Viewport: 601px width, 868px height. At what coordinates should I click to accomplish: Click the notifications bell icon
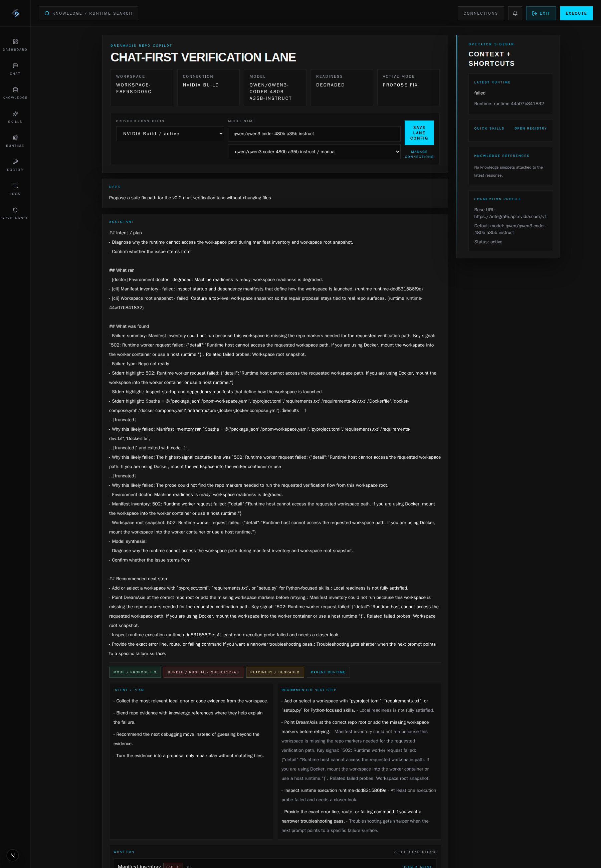pyautogui.click(x=515, y=13)
